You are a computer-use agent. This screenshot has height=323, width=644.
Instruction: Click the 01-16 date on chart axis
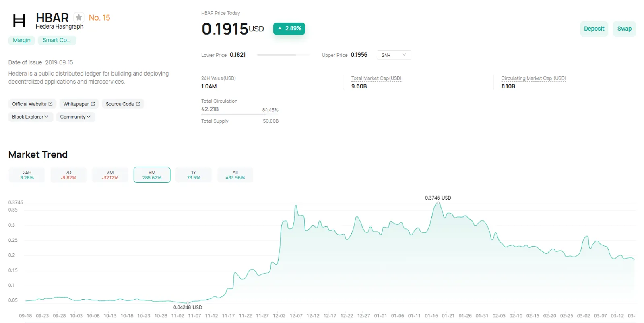[431, 316]
